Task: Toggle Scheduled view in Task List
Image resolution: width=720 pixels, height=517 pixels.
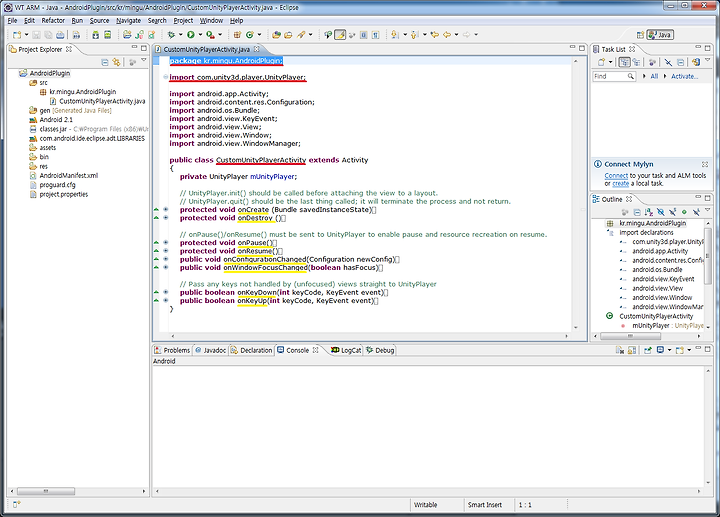Action: click(636, 62)
